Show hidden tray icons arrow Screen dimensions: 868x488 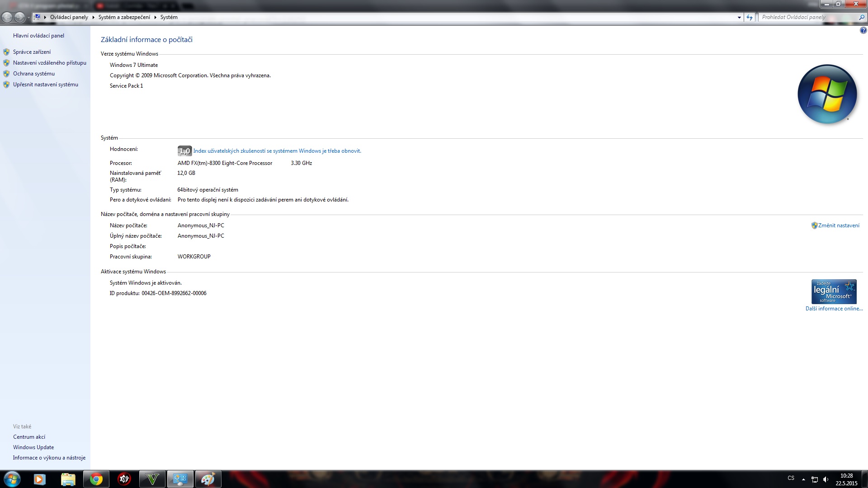coord(803,479)
